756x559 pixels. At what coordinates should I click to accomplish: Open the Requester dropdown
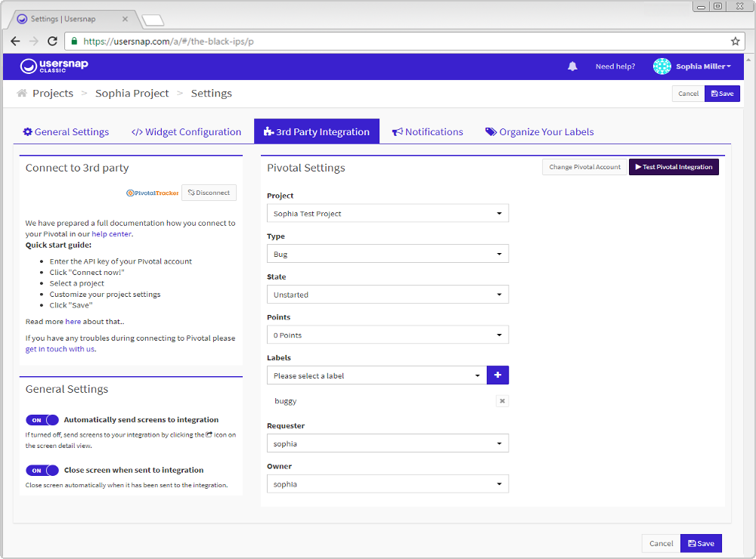pos(388,443)
